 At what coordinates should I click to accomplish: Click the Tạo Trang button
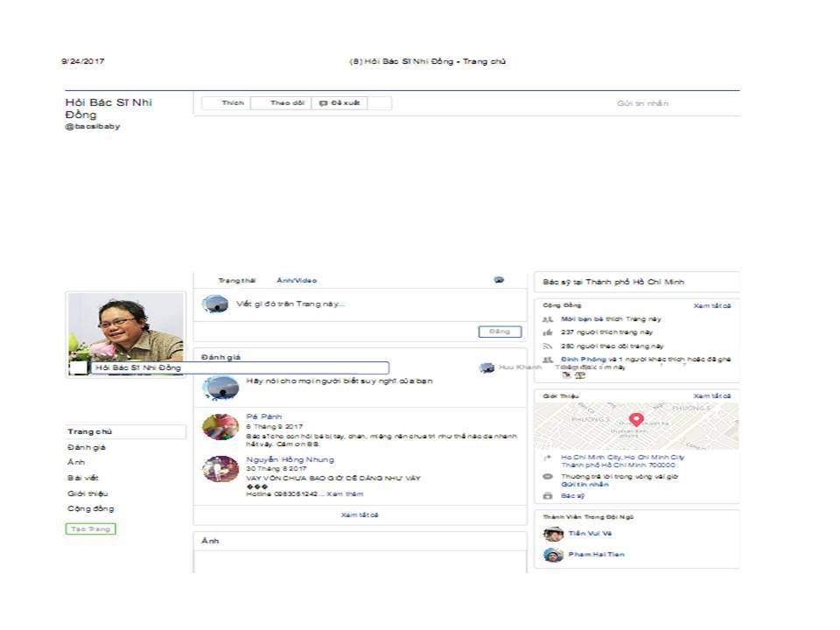[x=90, y=528]
